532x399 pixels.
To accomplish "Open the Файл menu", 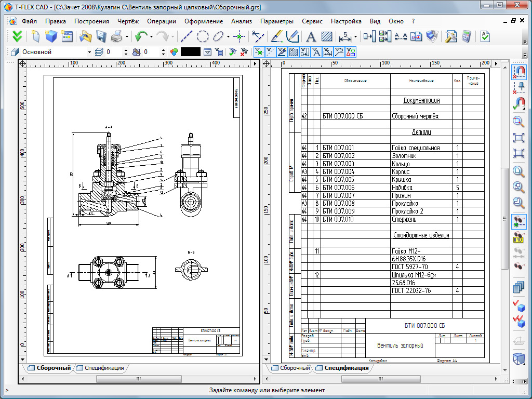I will [x=29, y=21].
